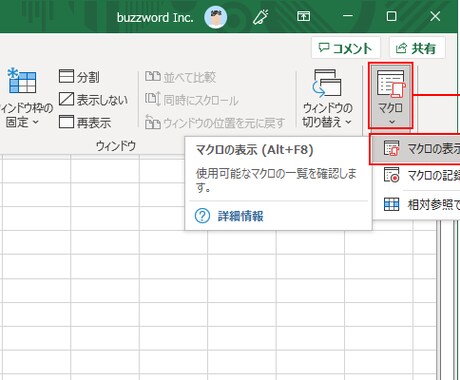The image size is (460, 380).
Task: Click the pen/lightbulb coming soon icon
Action: point(260,17)
